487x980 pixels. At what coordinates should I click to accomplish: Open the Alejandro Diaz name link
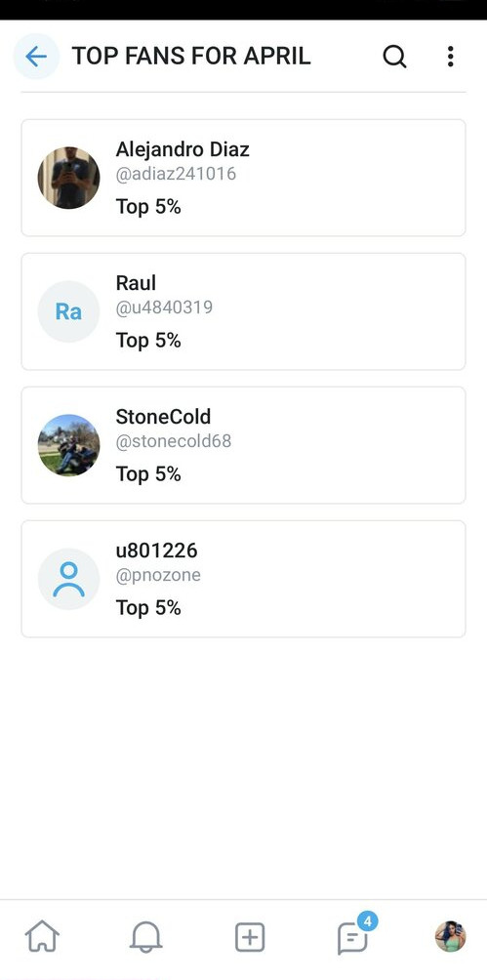pyautogui.click(x=183, y=149)
